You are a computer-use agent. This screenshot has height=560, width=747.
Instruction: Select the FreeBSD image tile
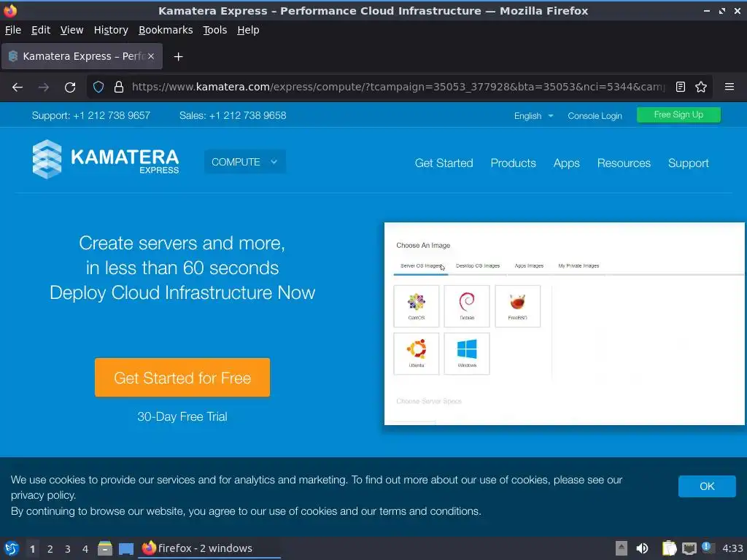(517, 306)
